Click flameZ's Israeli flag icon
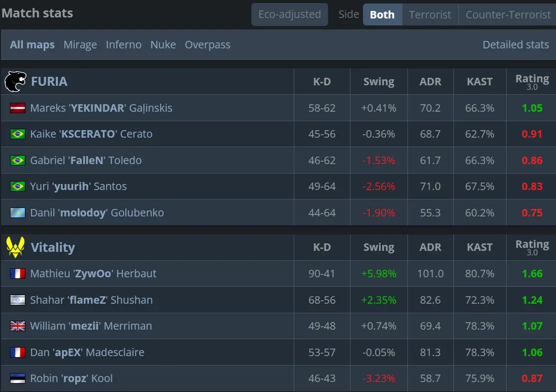Viewport: 556px width, 392px height. tap(17, 300)
